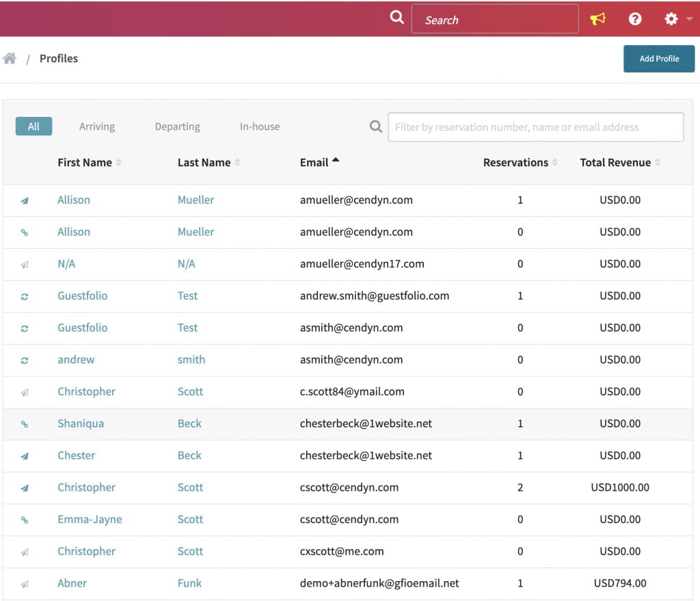Viewport: 700px width, 601px height.
Task: Switch to the In-house tab
Action: [259, 126]
